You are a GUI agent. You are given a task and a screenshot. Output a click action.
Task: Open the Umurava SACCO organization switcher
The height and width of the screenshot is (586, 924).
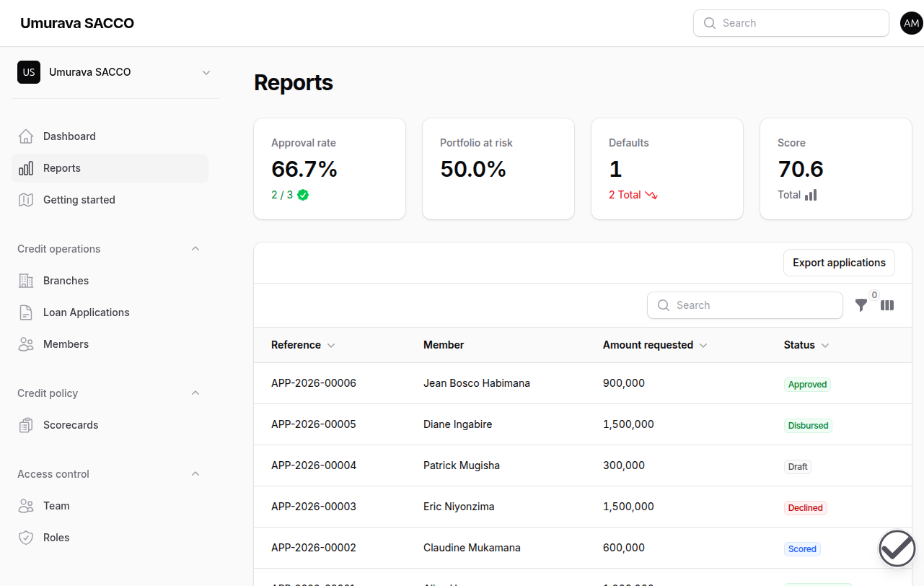[x=115, y=72]
